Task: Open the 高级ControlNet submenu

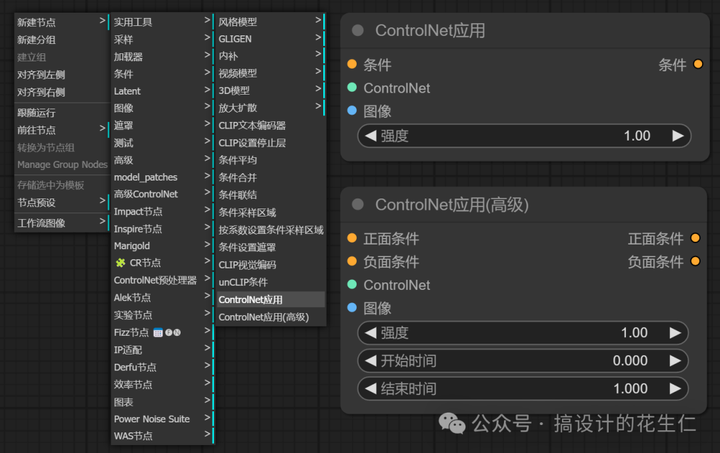Action: pos(162,194)
